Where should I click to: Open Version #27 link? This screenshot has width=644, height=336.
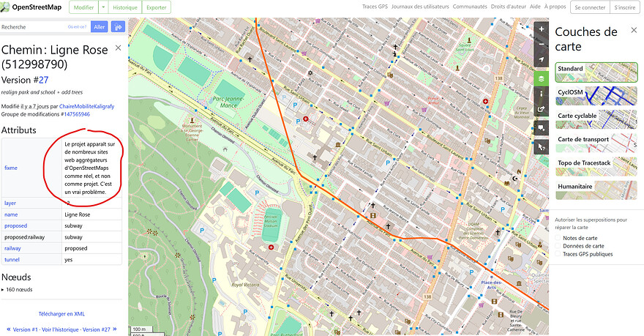pos(43,80)
